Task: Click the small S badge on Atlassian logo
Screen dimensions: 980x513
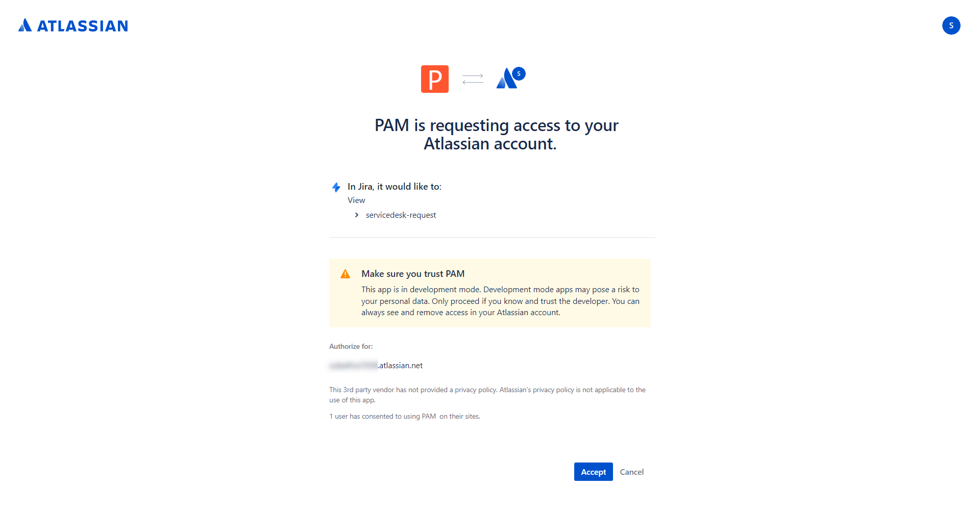Action: coord(519,73)
